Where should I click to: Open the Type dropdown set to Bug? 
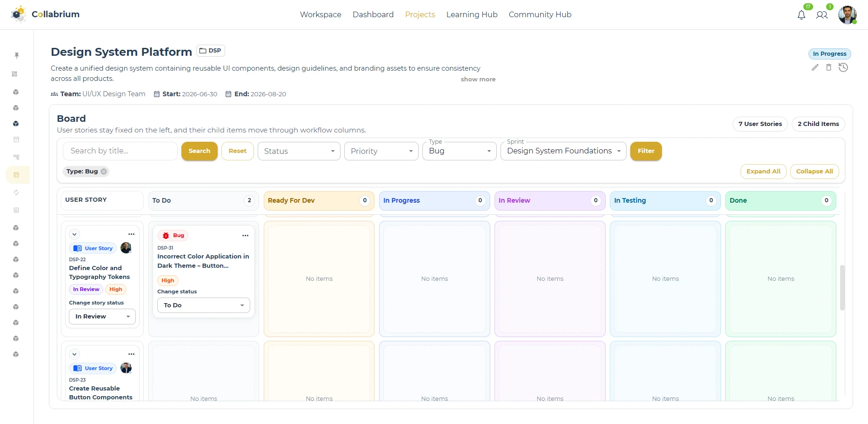(x=460, y=151)
